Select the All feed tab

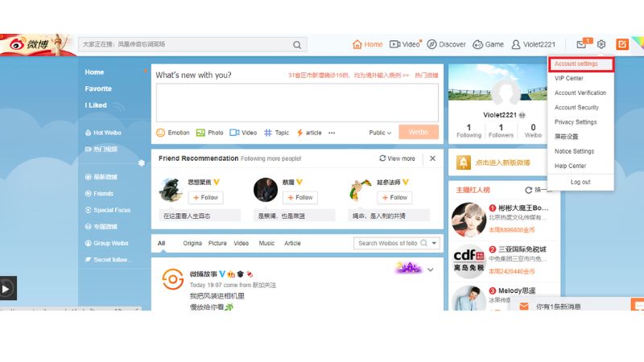(x=162, y=244)
